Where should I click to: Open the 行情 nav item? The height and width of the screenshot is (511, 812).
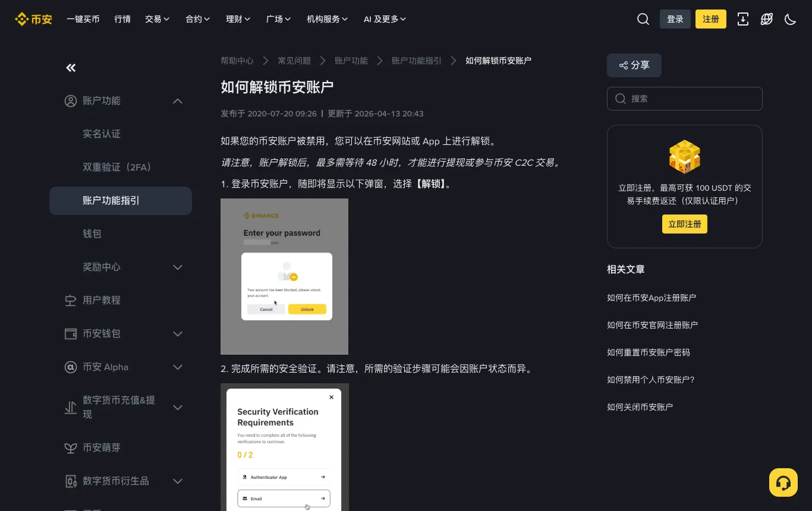(122, 19)
